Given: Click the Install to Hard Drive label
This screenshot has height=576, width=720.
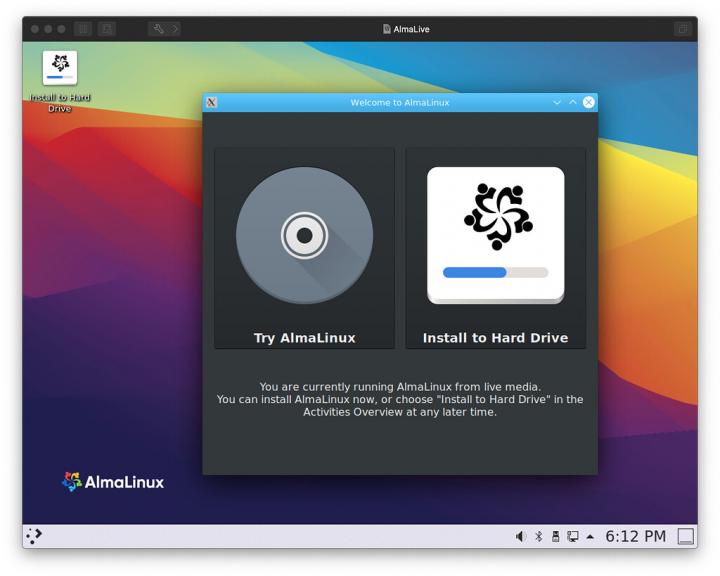Looking at the screenshot, I should point(495,338).
